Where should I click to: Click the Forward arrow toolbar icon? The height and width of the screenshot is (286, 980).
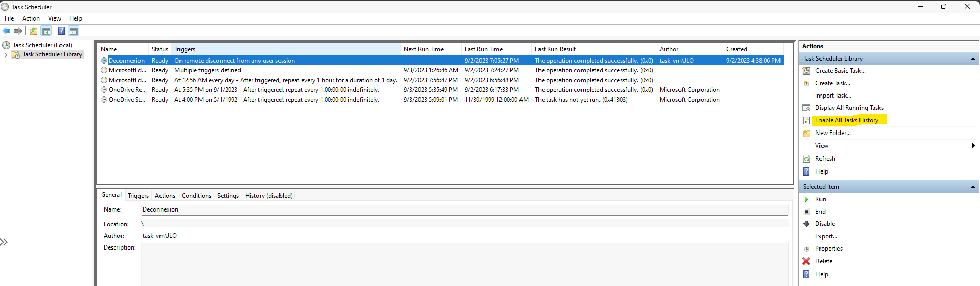click(x=18, y=31)
